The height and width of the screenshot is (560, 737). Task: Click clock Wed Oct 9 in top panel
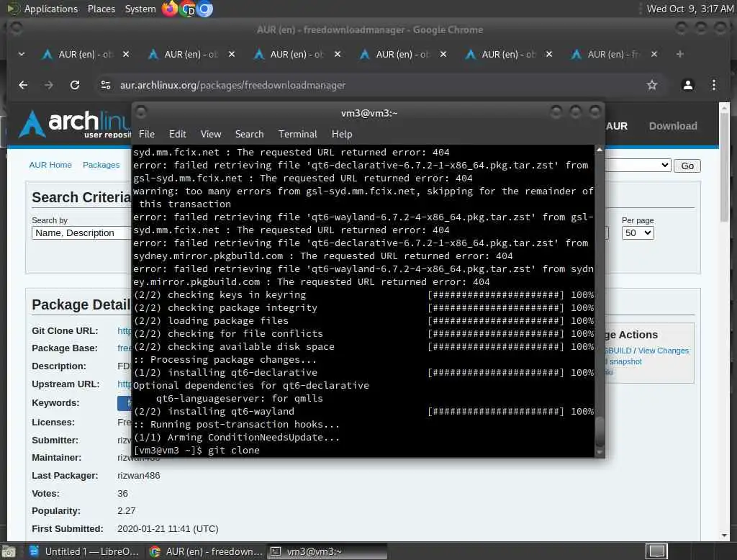tap(690, 9)
